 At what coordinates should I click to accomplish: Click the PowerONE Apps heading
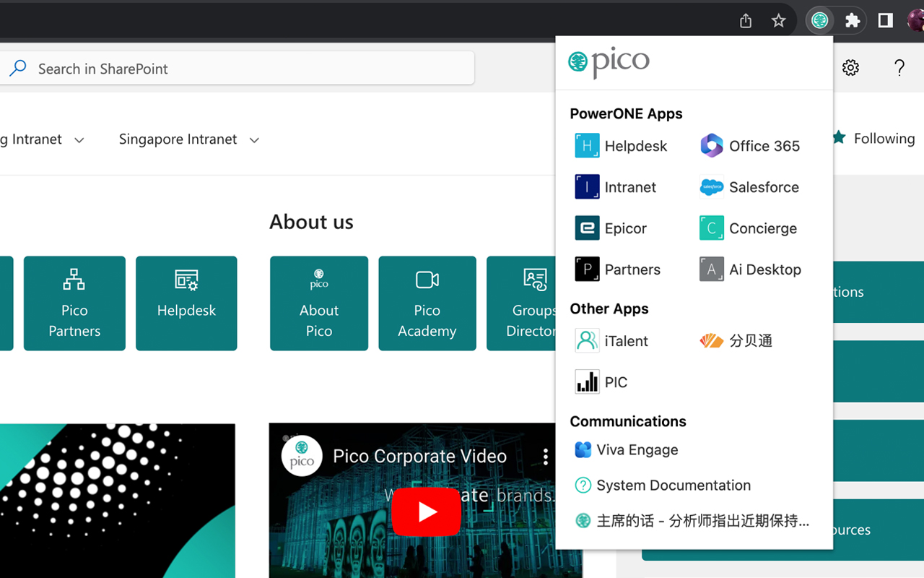point(626,114)
